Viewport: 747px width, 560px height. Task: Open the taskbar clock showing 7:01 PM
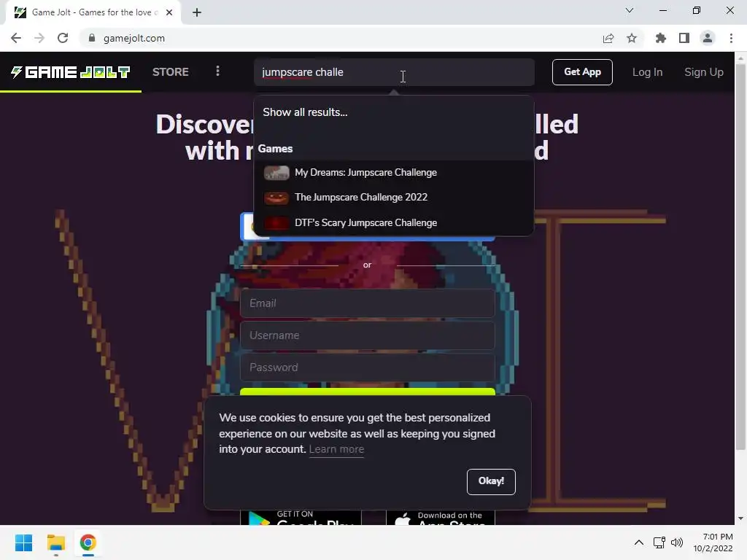[713, 542]
